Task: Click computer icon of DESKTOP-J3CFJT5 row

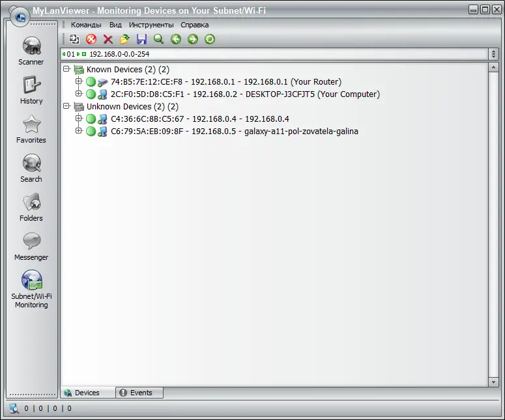Action: (x=102, y=94)
